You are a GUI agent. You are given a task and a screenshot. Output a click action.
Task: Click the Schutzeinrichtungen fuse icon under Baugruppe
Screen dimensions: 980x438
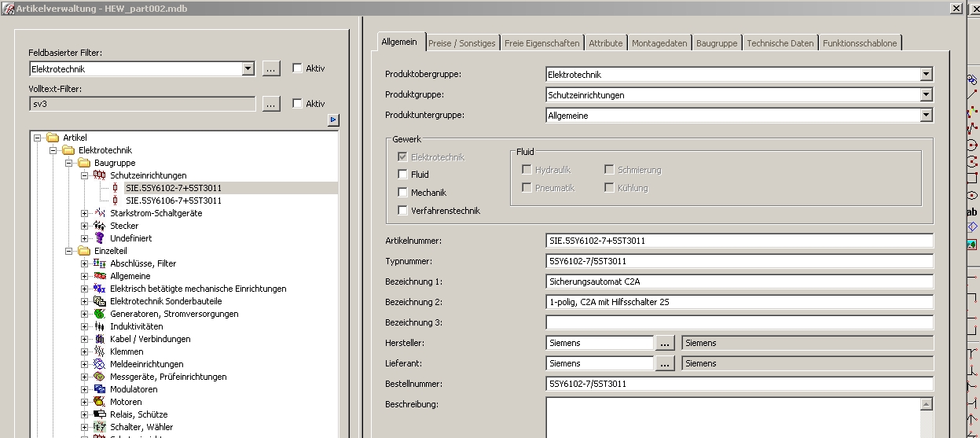point(100,175)
